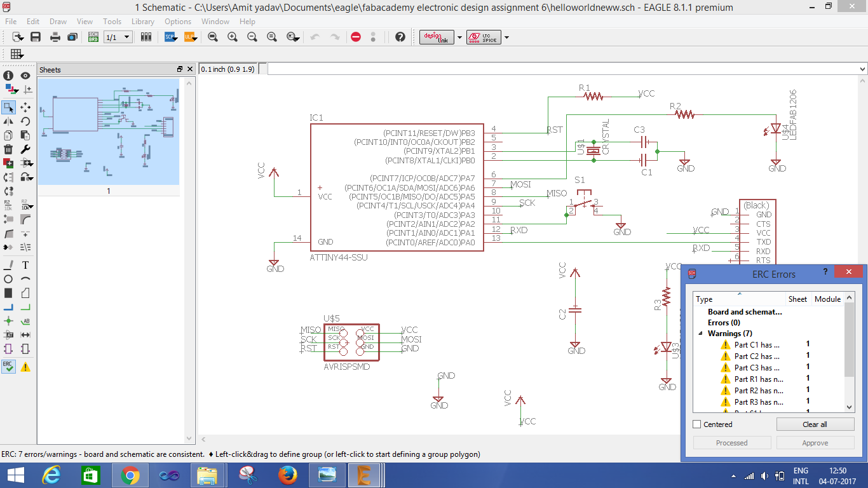868x488 pixels.
Task: Switch to board with SCH/BRD icon
Action: click(93, 37)
